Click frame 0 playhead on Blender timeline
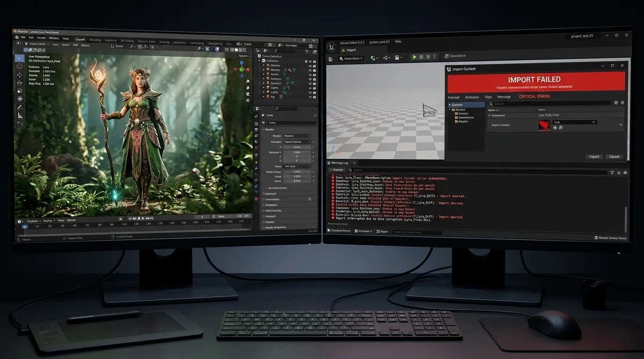This screenshot has height=359, width=644. (x=25, y=227)
